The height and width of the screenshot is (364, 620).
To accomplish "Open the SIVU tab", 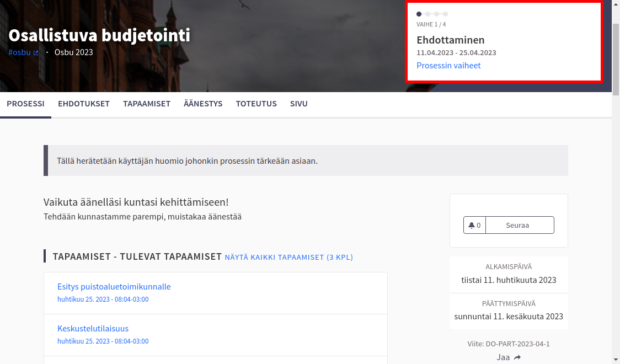I will (x=299, y=104).
